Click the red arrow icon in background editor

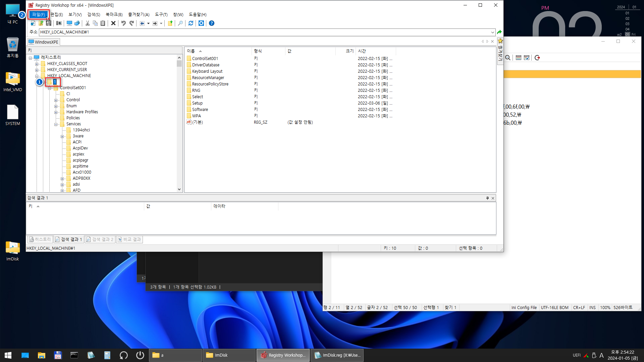click(537, 58)
